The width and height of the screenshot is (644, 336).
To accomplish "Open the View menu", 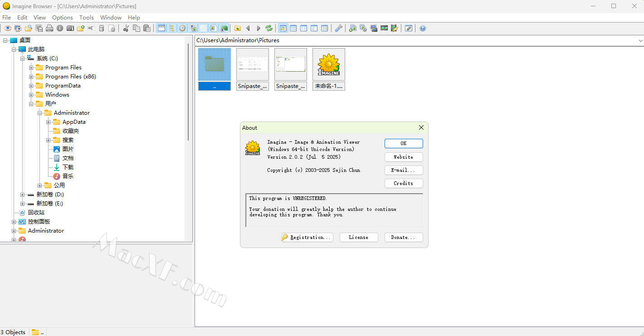I will click(x=40, y=17).
